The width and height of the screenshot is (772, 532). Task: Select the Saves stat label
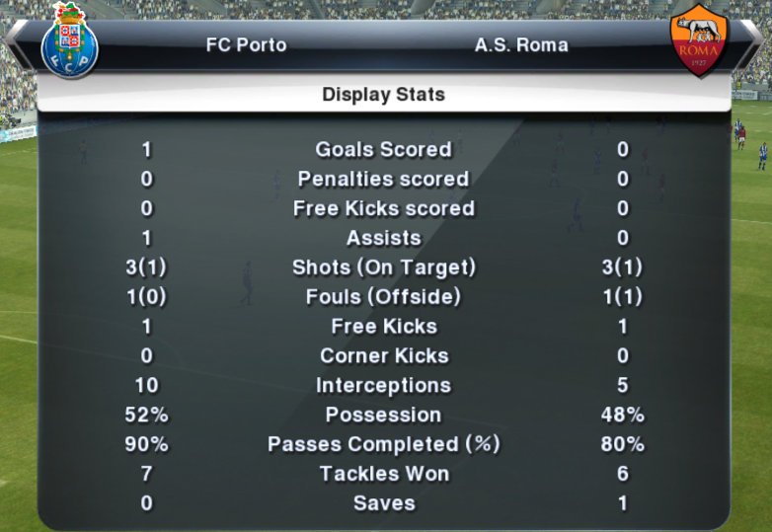(384, 503)
